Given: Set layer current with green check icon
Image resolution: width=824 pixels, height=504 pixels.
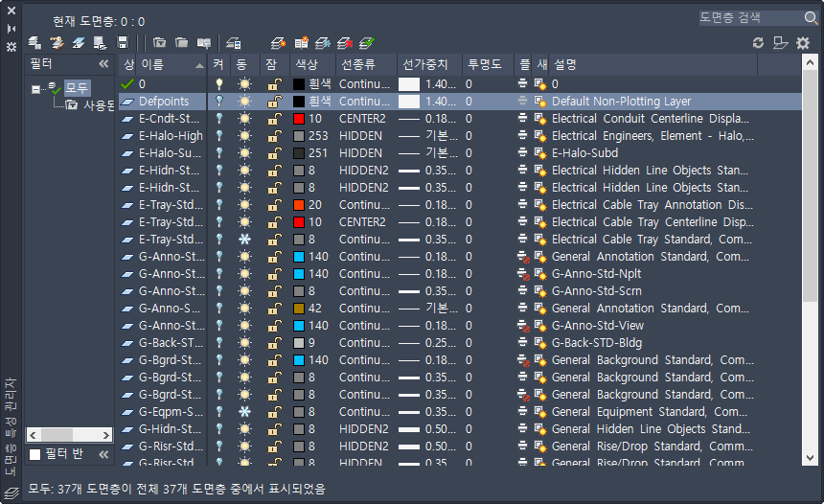Looking at the screenshot, I should click(367, 42).
